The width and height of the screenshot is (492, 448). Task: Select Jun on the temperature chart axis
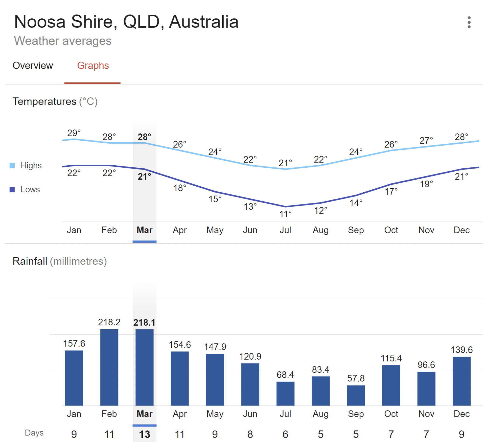(250, 230)
